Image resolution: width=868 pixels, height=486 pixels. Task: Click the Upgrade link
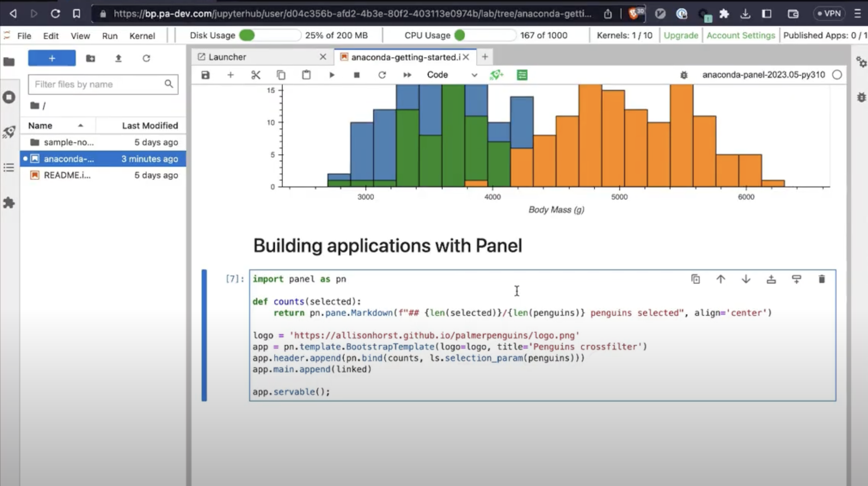(x=681, y=35)
